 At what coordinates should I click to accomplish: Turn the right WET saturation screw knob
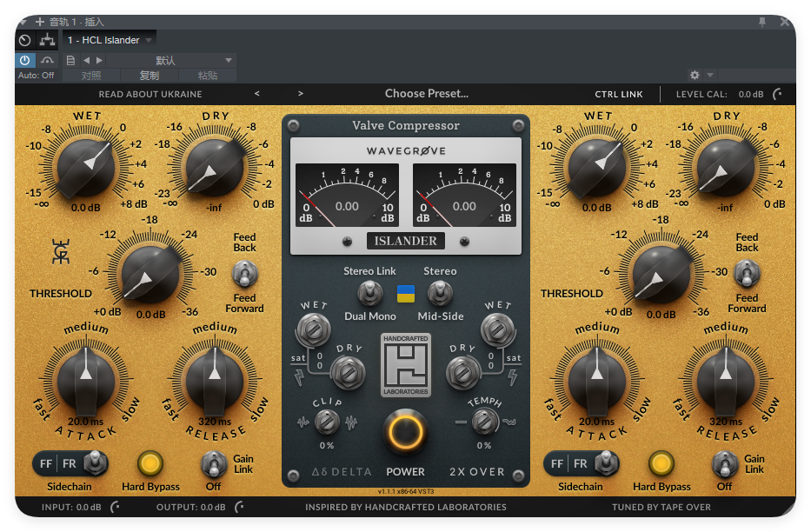[498, 329]
